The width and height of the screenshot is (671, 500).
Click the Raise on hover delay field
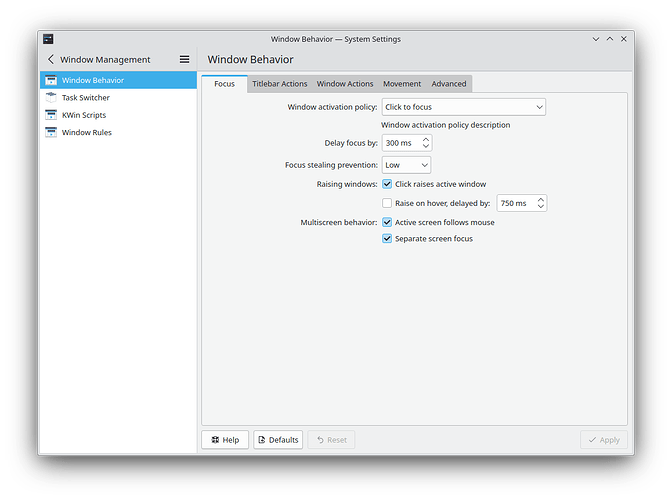515,203
